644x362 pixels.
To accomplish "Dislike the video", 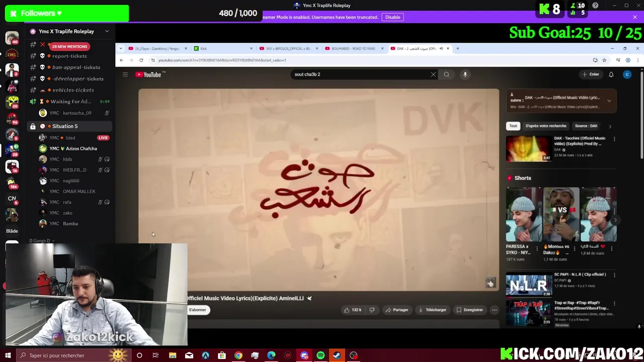I will pyautogui.click(x=372, y=310).
